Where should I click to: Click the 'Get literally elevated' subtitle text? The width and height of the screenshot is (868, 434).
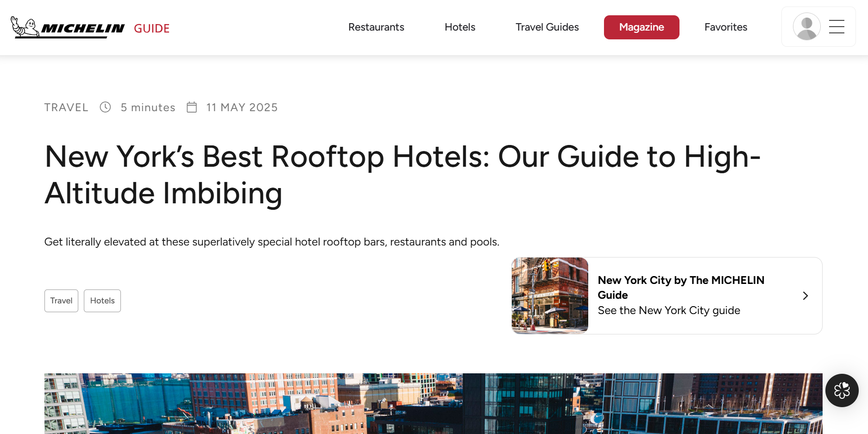272,242
